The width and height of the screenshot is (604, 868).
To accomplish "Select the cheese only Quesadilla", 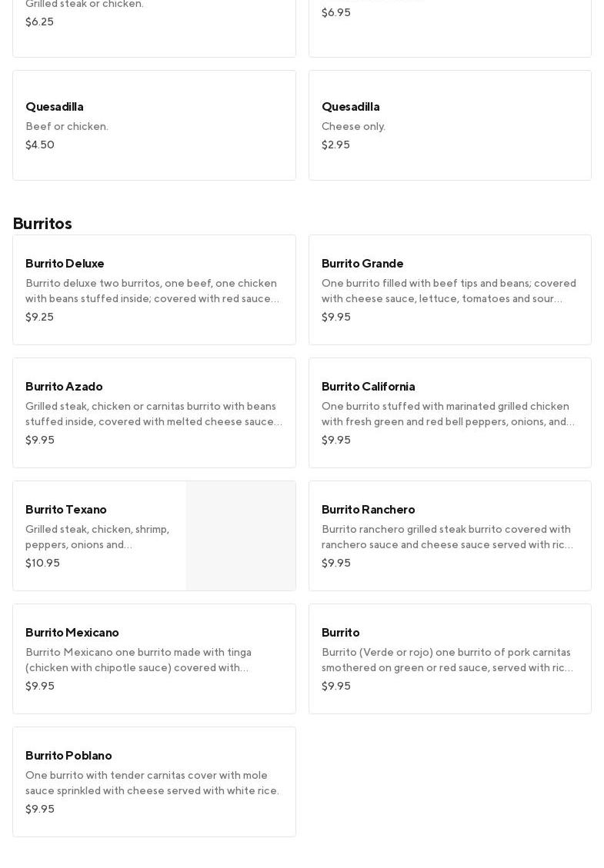I will coord(450,125).
